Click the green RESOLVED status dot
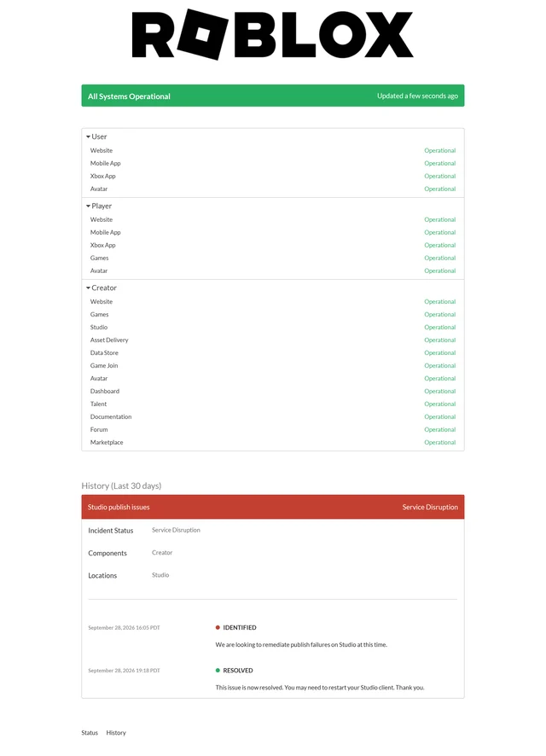 point(218,670)
